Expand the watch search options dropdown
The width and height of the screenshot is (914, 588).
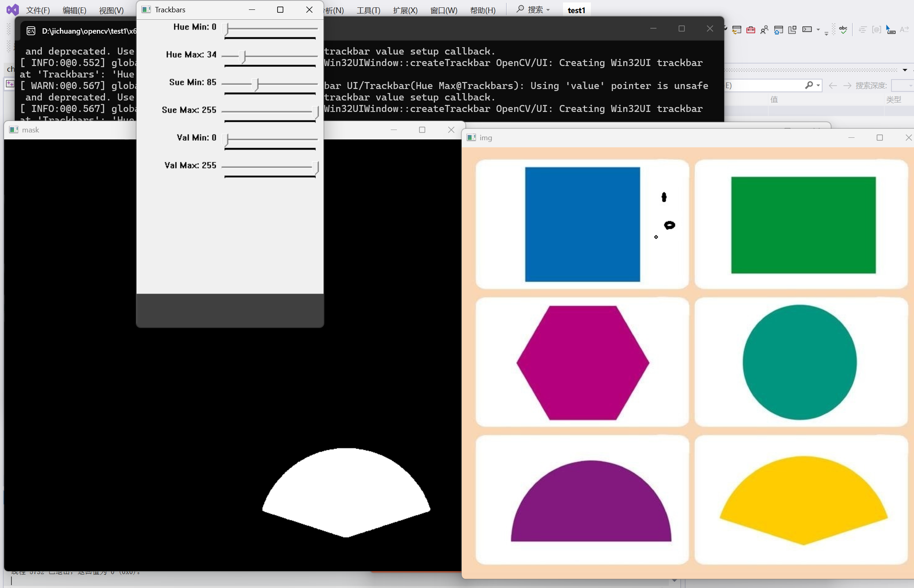pos(818,85)
